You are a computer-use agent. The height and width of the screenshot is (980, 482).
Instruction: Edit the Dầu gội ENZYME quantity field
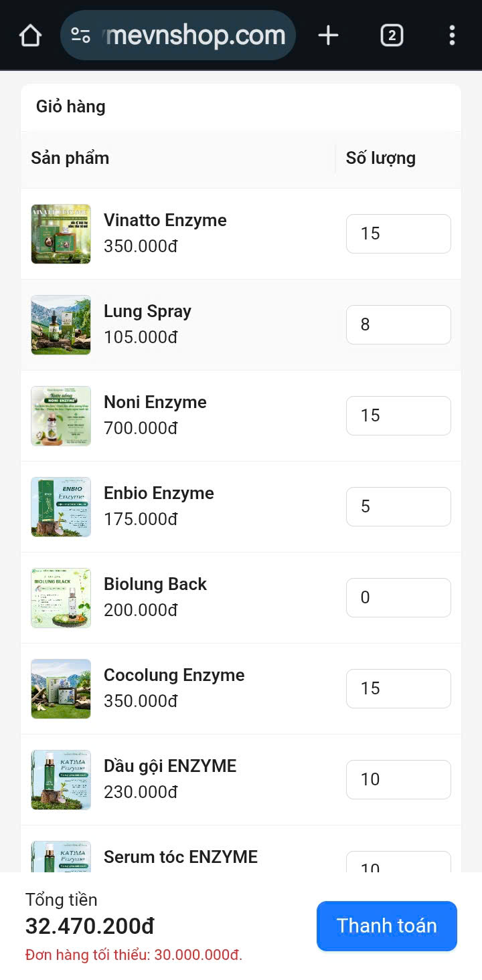398,779
